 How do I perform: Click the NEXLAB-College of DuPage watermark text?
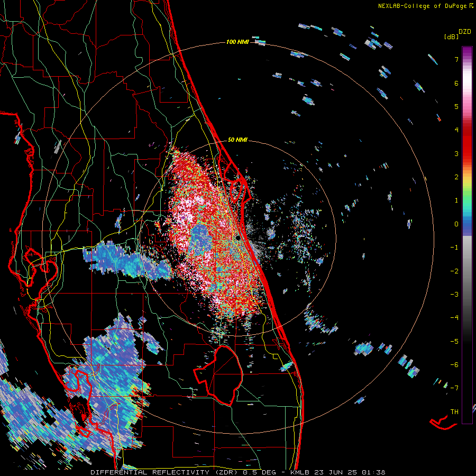423,6
